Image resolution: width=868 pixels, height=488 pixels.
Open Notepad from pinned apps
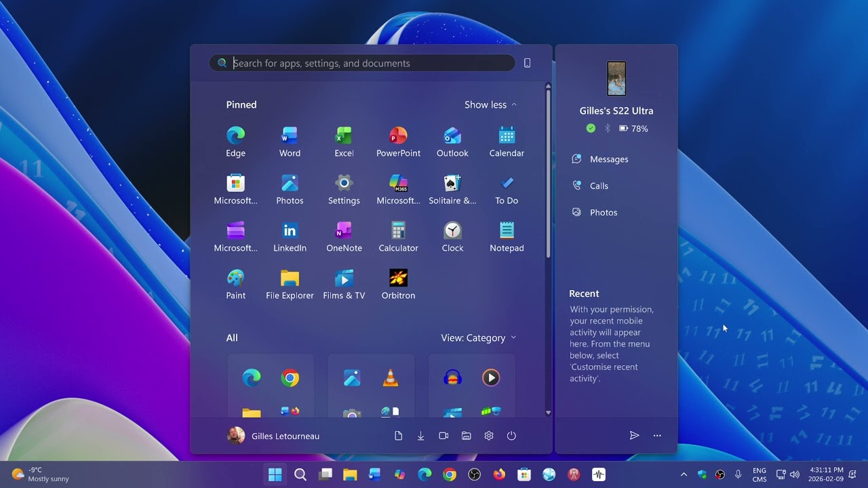point(507,237)
